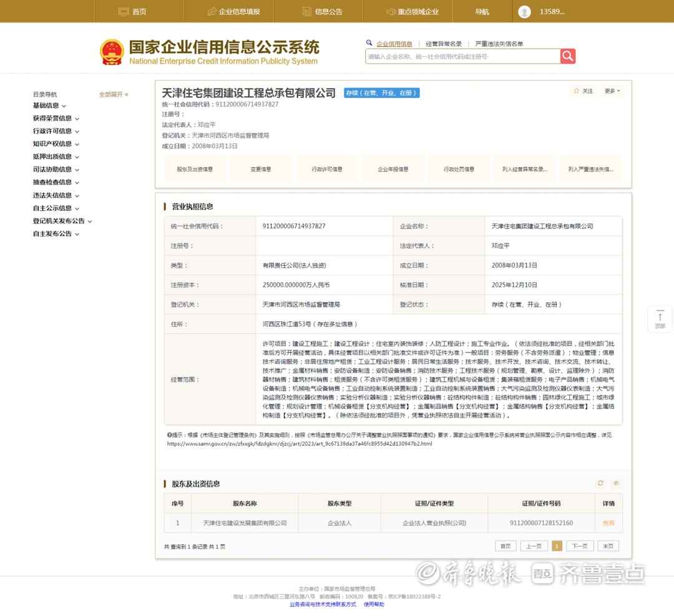Click the enterprise name search input field
The width and height of the screenshot is (674, 616).
[463, 56]
